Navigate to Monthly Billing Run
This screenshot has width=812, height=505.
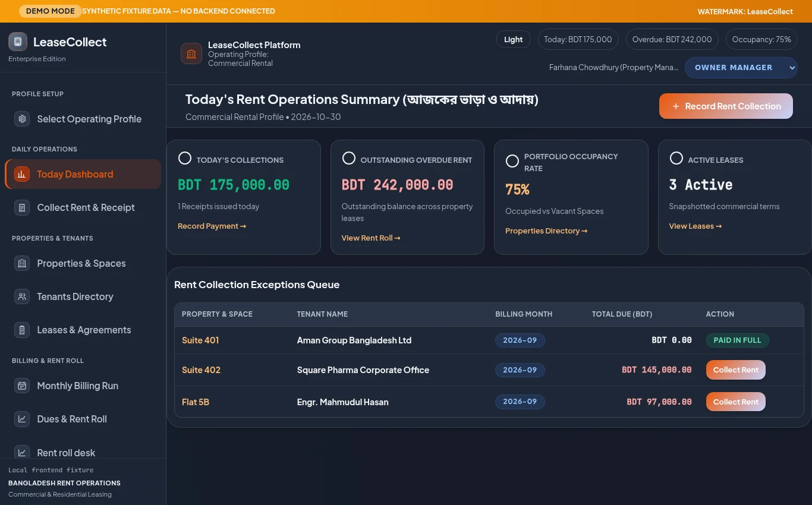83,386
